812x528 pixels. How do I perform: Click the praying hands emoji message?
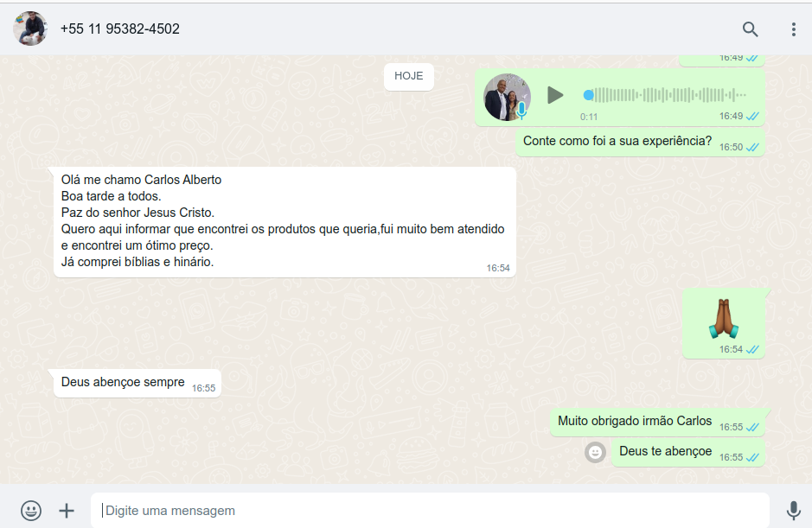(723, 319)
